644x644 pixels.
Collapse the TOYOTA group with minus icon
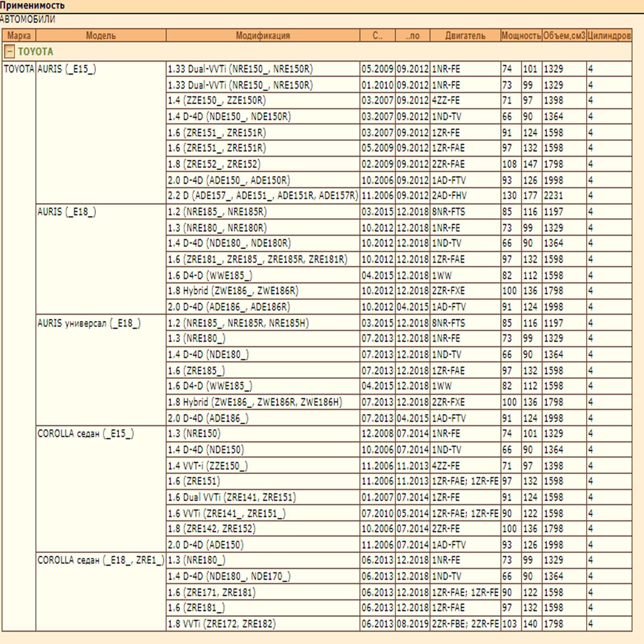[9, 52]
